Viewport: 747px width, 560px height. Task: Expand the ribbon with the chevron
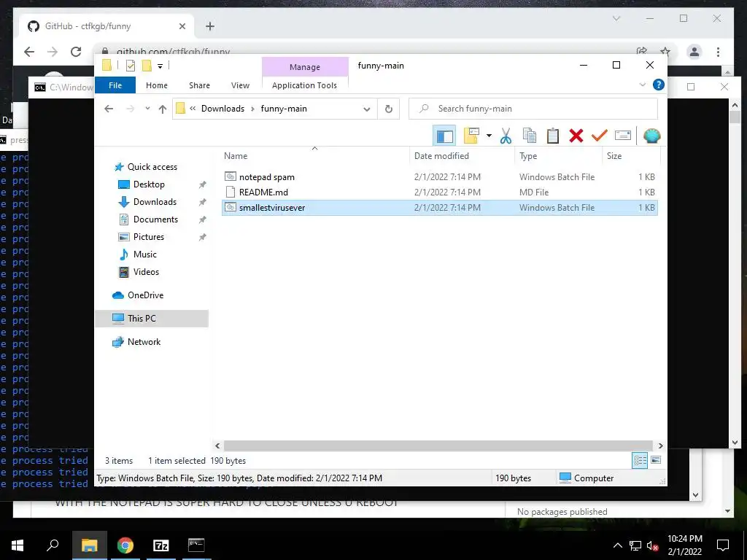pos(642,85)
